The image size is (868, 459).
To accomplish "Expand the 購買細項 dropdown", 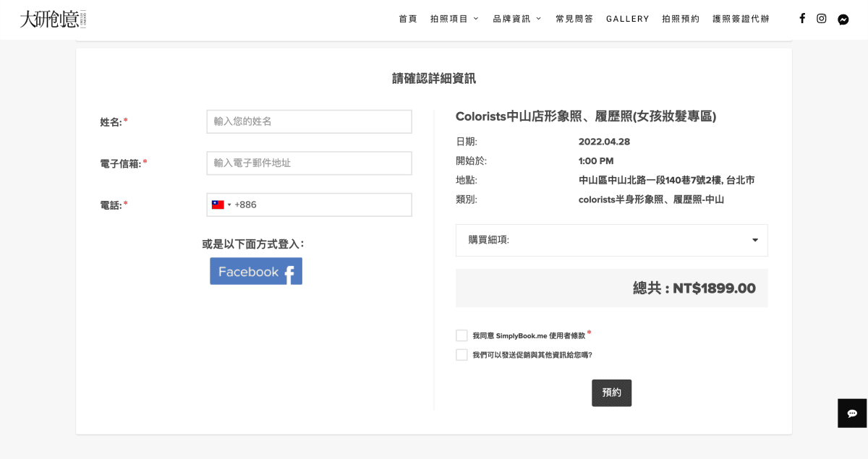I will click(x=612, y=240).
